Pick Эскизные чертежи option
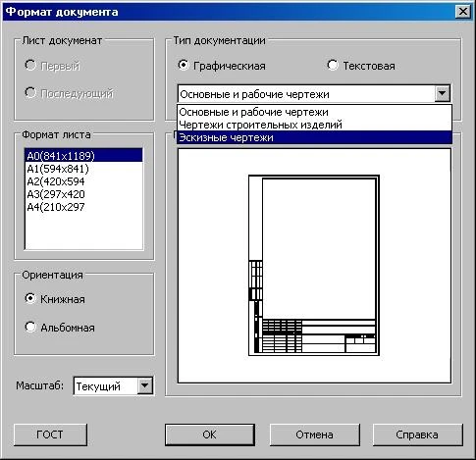476x460 pixels. [x=314, y=137]
